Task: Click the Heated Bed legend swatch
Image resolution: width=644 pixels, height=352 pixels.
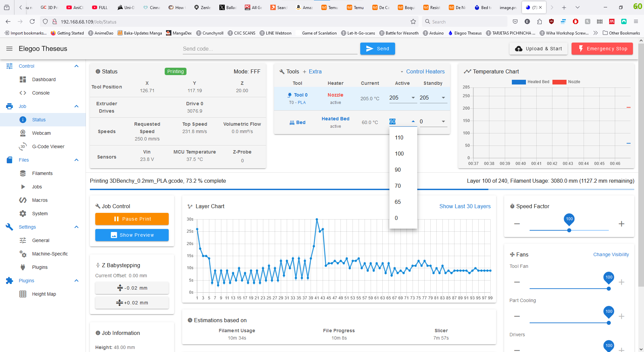Action: click(519, 82)
